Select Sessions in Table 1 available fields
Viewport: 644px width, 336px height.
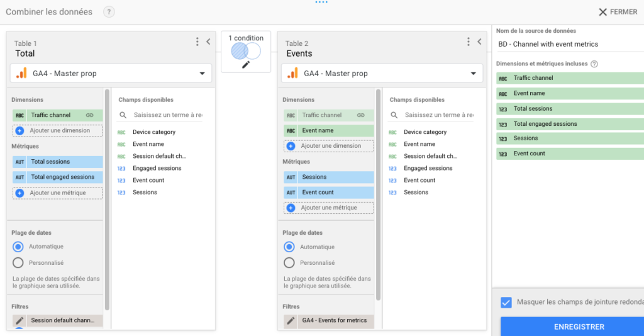145,193
